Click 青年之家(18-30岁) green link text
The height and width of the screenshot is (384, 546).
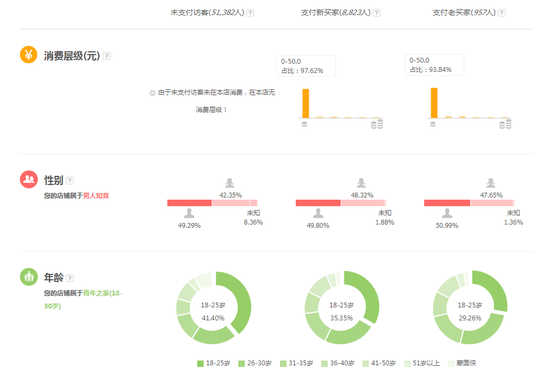(83, 299)
